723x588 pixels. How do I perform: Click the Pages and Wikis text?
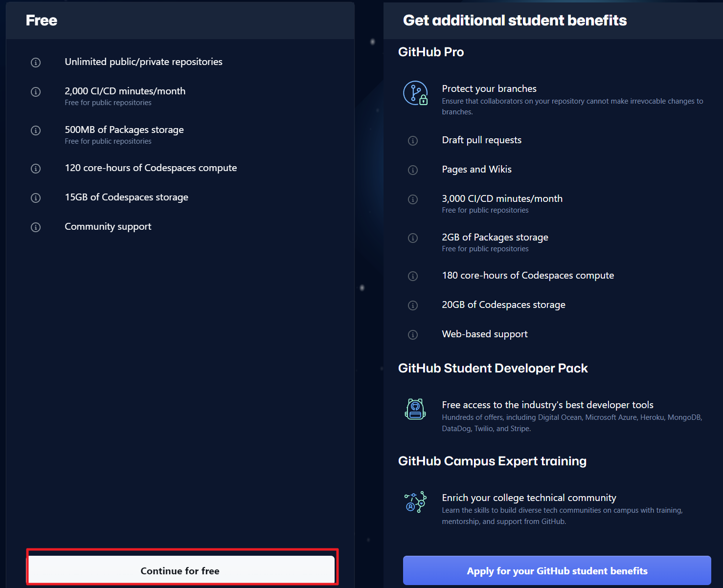pyautogui.click(x=477, y=169)
